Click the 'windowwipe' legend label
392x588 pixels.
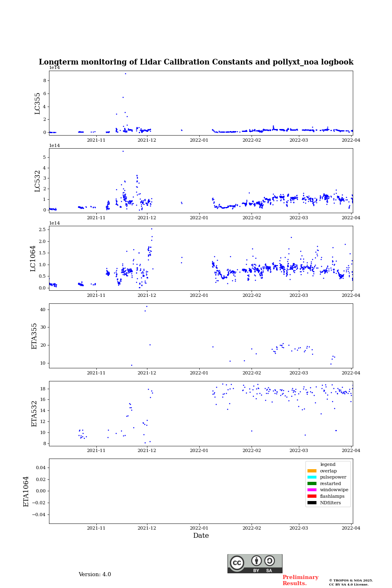334,490
